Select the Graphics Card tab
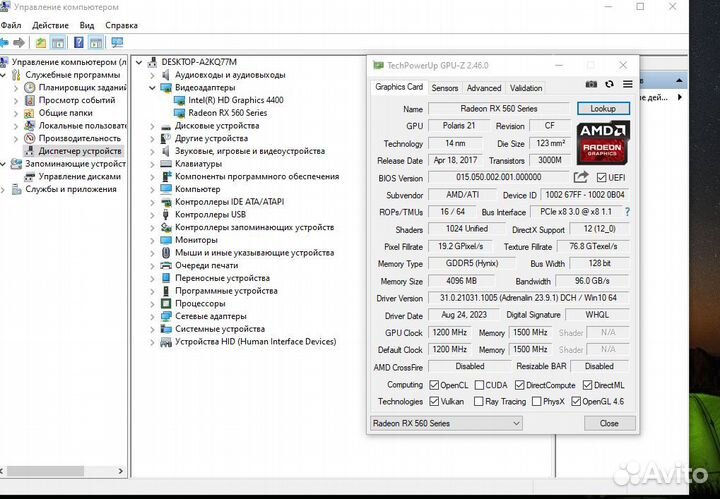Screen dimensions: 720x499 pyautogui.click(x=399, y=87)
